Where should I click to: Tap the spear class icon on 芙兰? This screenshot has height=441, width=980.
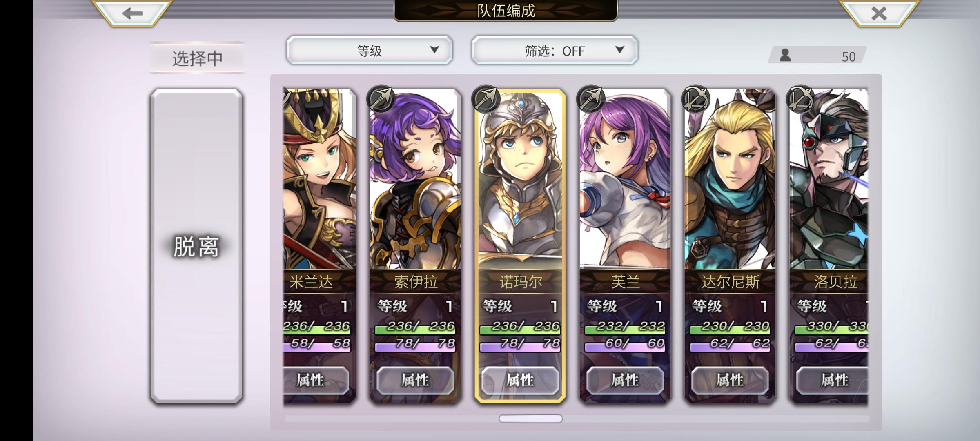(590, 99)
